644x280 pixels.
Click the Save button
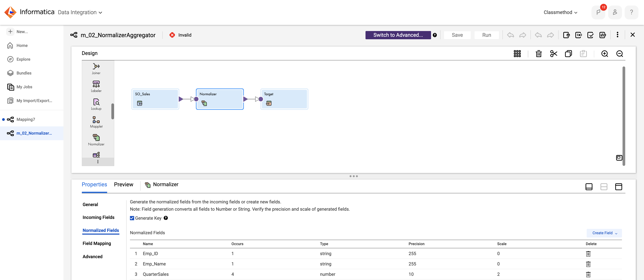pos(457,34)
